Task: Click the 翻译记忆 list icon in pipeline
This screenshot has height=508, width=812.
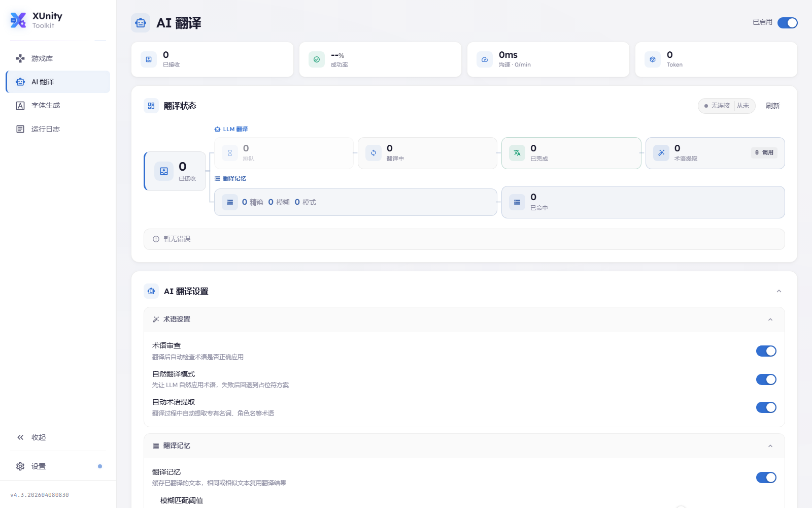Action: pos(217,179)
